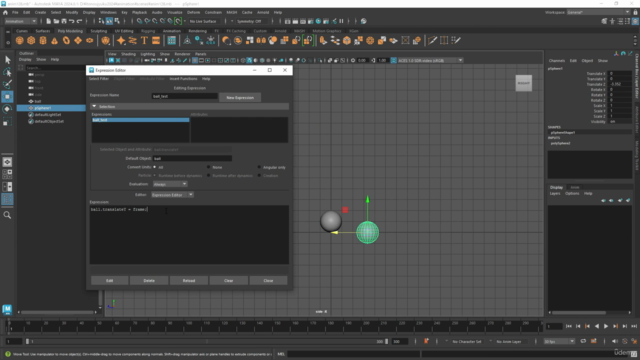Click the redo arrow icon
This screenshot has width=640, height=360.
pyautogui.click(x=79, y=21)
